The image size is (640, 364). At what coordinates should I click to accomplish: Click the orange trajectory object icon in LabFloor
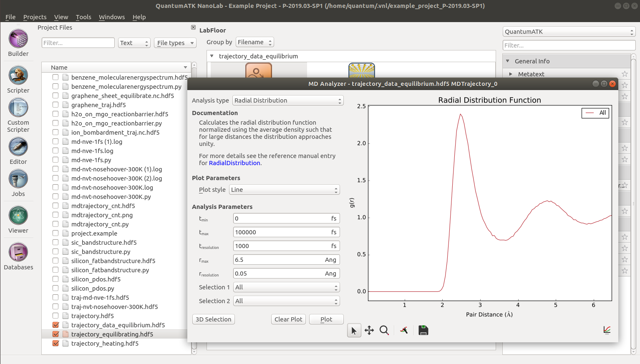point(259,70)
